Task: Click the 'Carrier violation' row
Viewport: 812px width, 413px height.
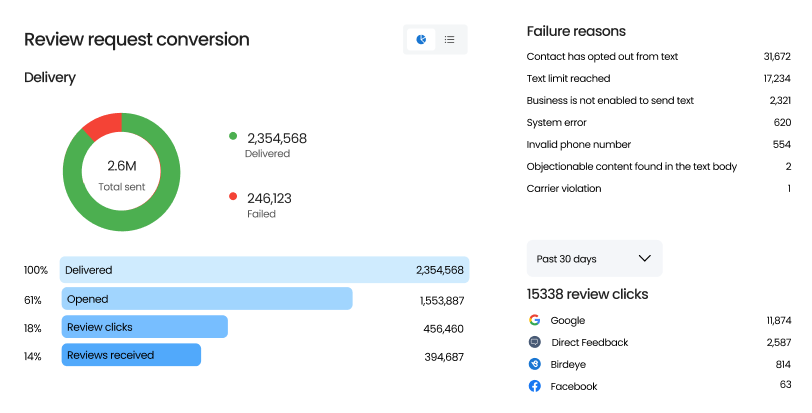Action: pos(659,188)
